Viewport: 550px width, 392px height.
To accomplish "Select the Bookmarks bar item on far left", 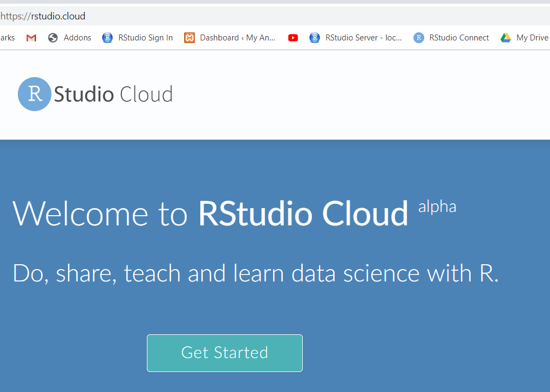I will coord(6,37).
